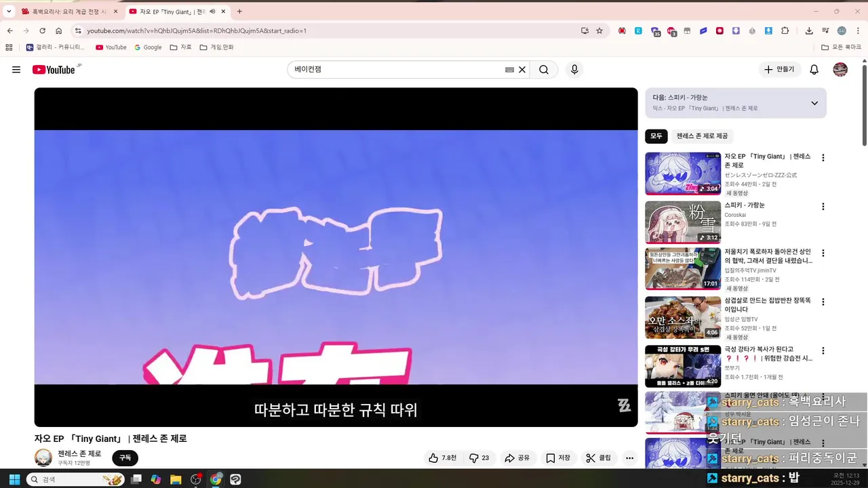This screenshot has height=488, width=868.
Task: Click the video player to pause playback
Action: click(336, 257)
